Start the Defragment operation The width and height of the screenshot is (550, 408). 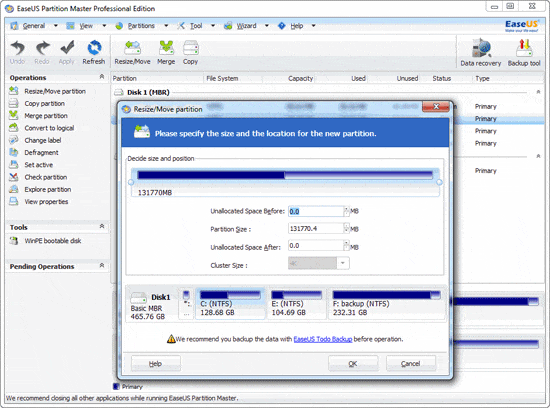click(41, 153)
